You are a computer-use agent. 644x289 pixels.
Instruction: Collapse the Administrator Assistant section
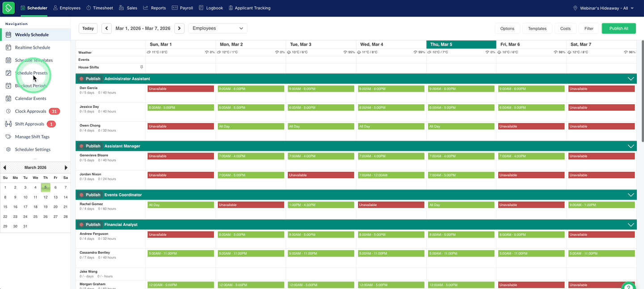click(631, 79)
